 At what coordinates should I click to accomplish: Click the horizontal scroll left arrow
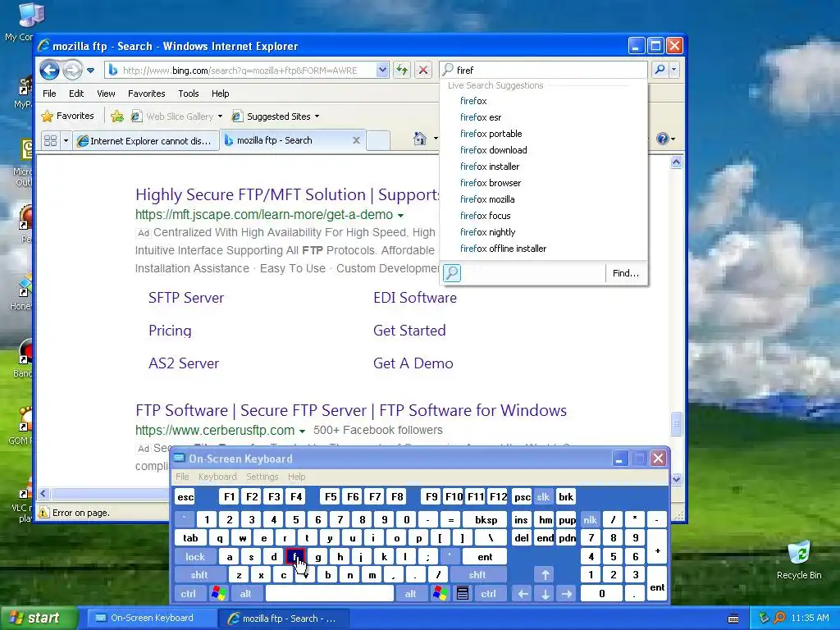click(43, 493)
